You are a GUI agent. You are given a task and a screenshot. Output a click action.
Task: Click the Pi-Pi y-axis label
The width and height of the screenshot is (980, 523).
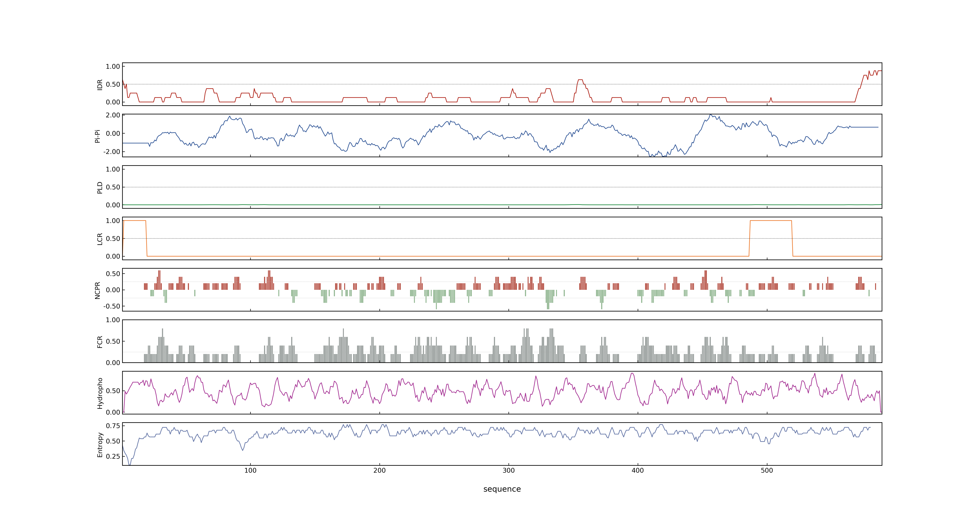click(x=97, y=136)
